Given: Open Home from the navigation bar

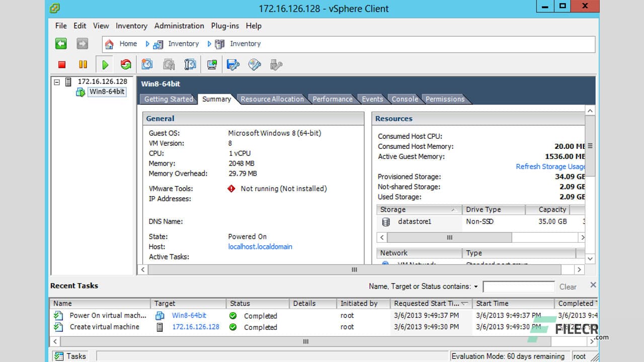Looking at the screenshot, I should point(128,44).
